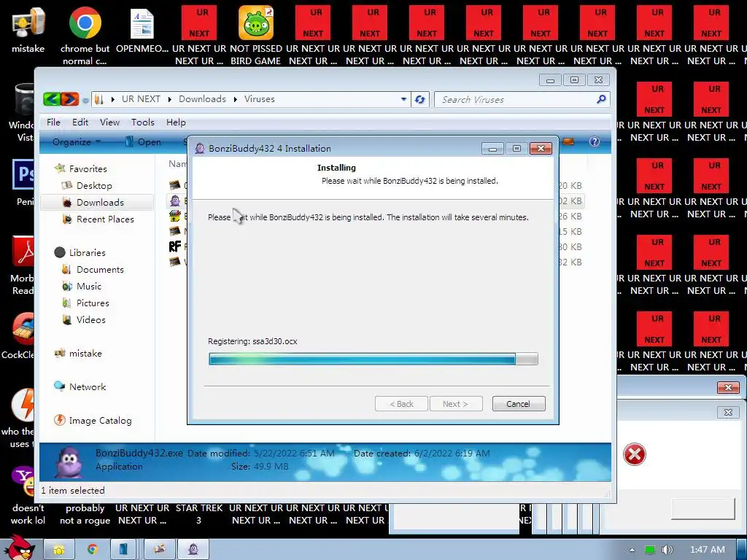Viewport: 747px width, 560px height.
Task: Open the Videos library
Action: pyautogui.click(x=90, y=319)
